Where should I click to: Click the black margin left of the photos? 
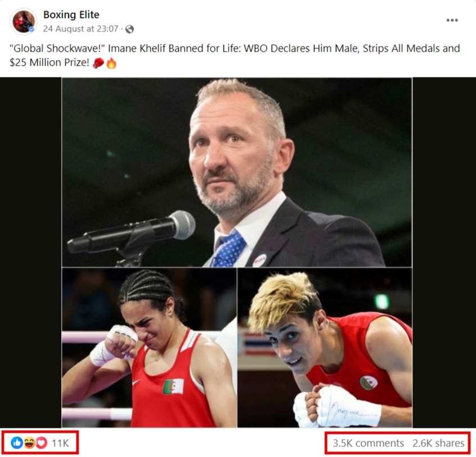[31, 253]
